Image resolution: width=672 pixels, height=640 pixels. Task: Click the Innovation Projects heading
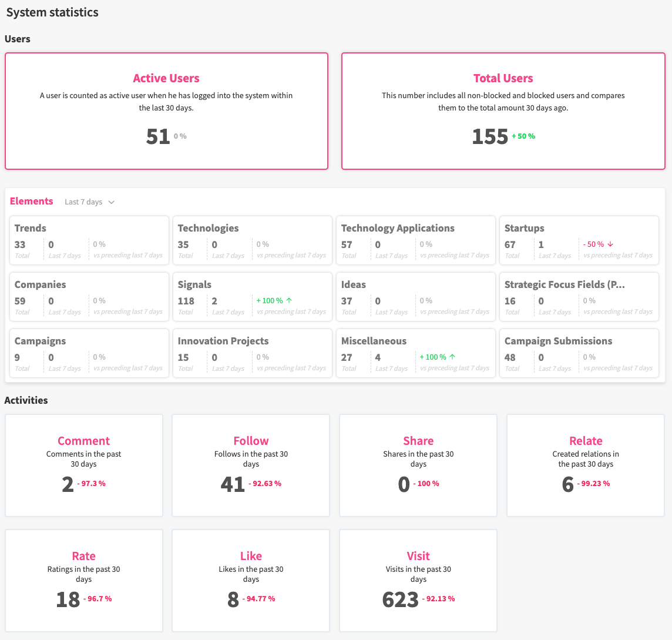pos(223,341)
